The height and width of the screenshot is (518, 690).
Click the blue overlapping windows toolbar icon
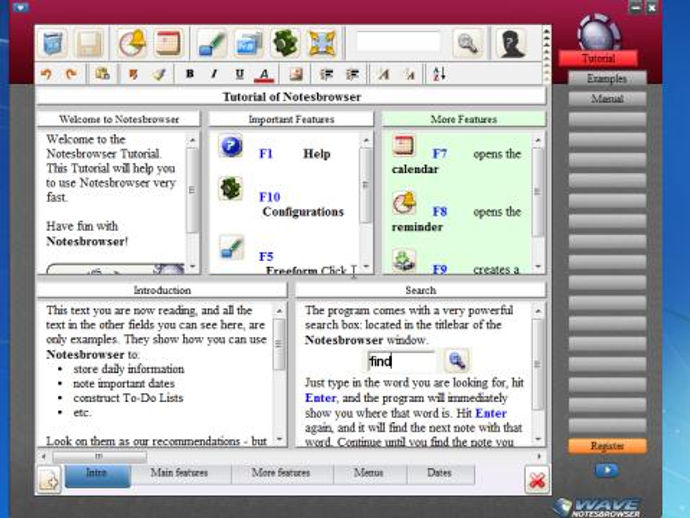tap(249, 43)
